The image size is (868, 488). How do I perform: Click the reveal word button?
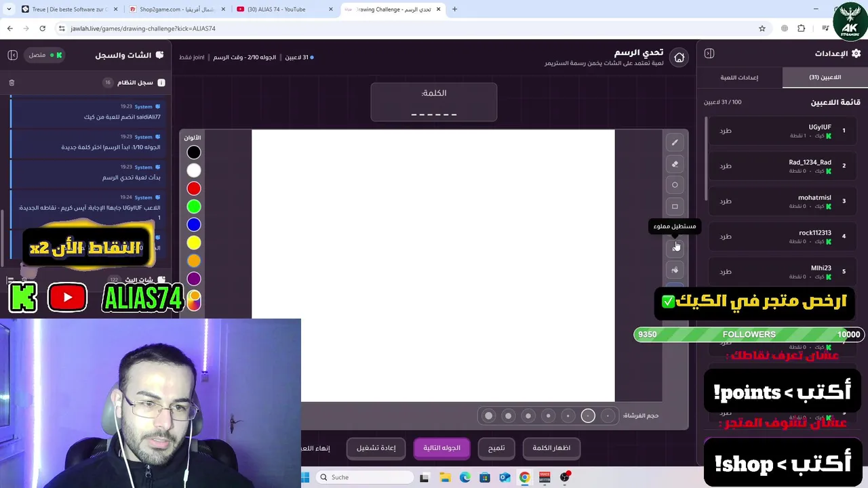click(551, 448)
